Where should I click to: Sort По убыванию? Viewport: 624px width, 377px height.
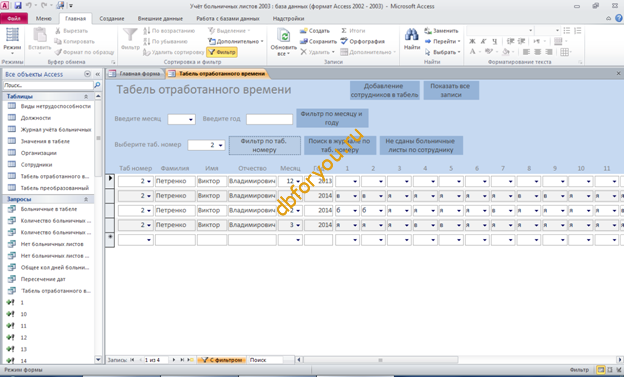165,41
